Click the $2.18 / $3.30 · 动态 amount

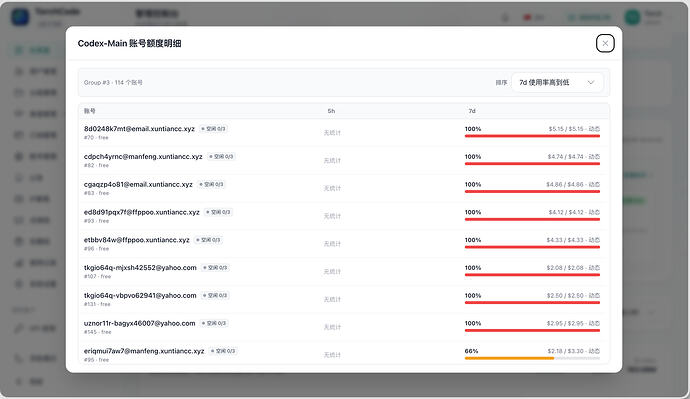point(574,351)
